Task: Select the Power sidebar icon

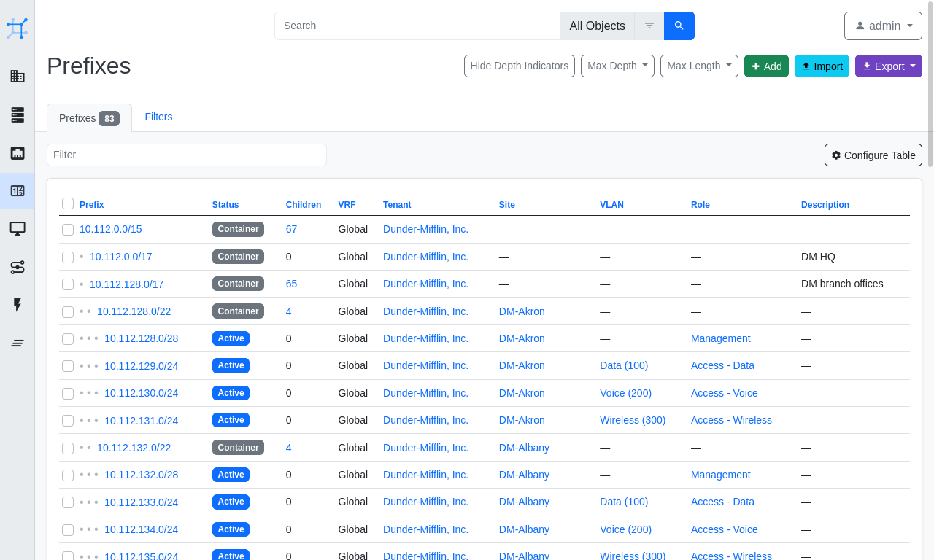Action: click(18, 305)
